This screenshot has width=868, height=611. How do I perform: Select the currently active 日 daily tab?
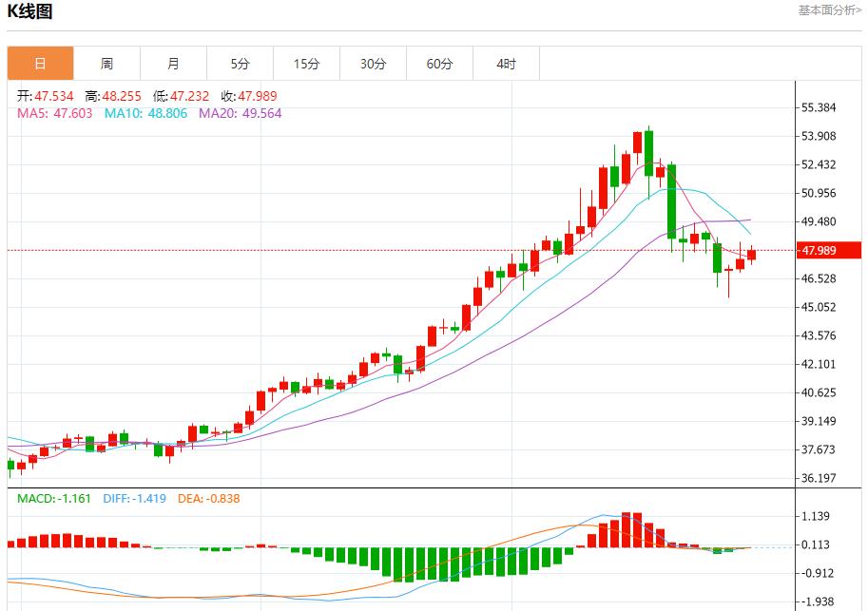[39, 63]
